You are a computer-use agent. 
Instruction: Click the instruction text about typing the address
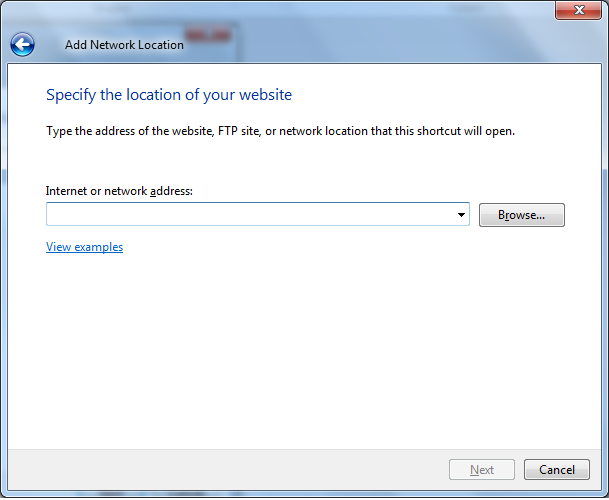click(280, 131)
